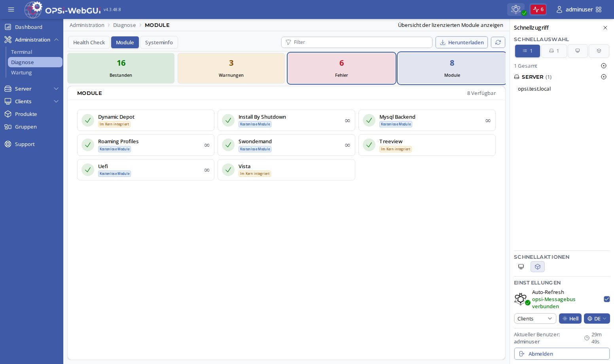Select the server quick-selection tab

(554, 51)
